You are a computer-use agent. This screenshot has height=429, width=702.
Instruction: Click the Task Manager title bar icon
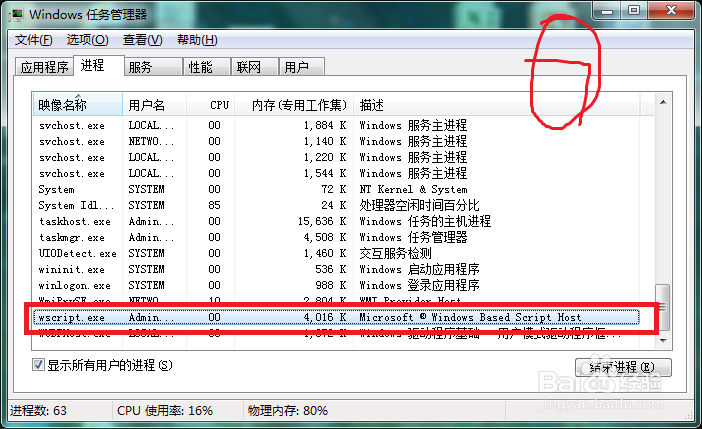(17, 15)
